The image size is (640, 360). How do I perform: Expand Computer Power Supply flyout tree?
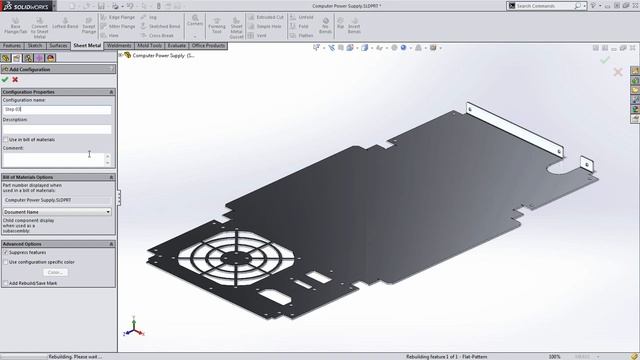tap(121, 55)
